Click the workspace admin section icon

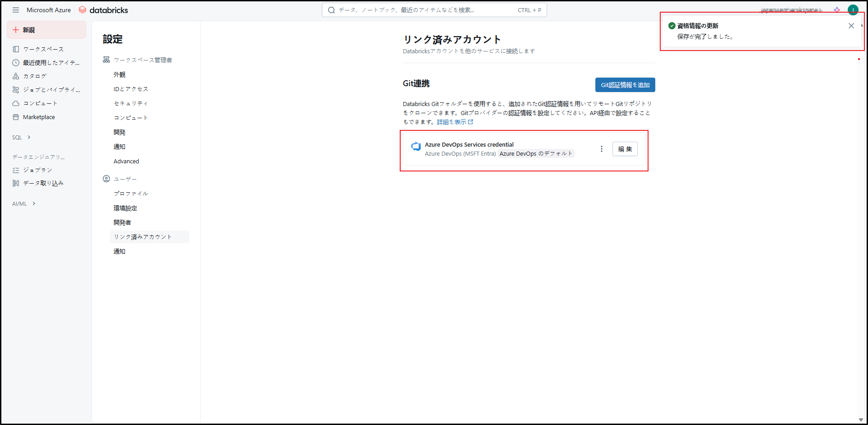coord(106,60)
